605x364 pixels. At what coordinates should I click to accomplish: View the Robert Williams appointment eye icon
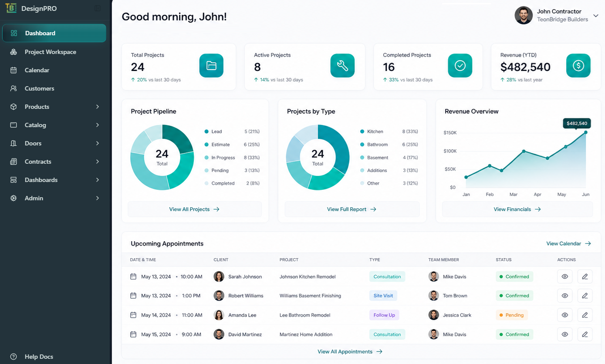pyautogui.click(x=565, y=296)
